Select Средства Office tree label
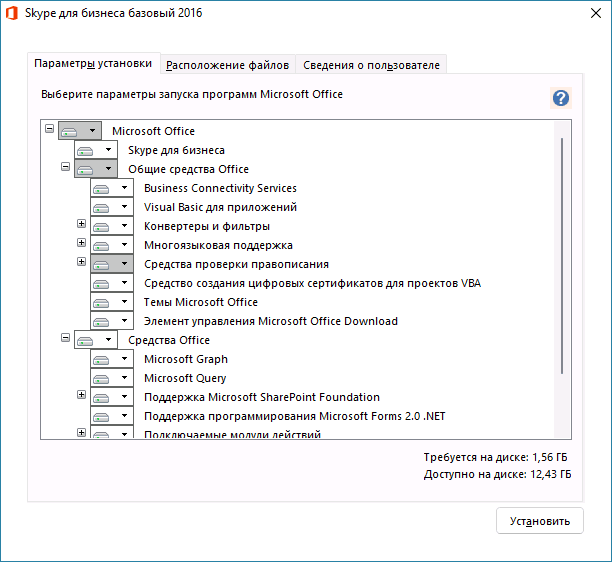 click(x=169, y=340)
